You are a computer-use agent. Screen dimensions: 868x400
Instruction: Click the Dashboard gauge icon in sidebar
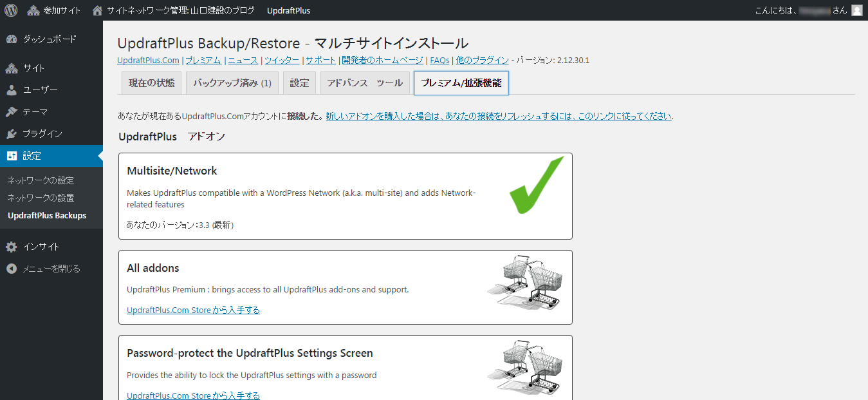tap(12, 39)
